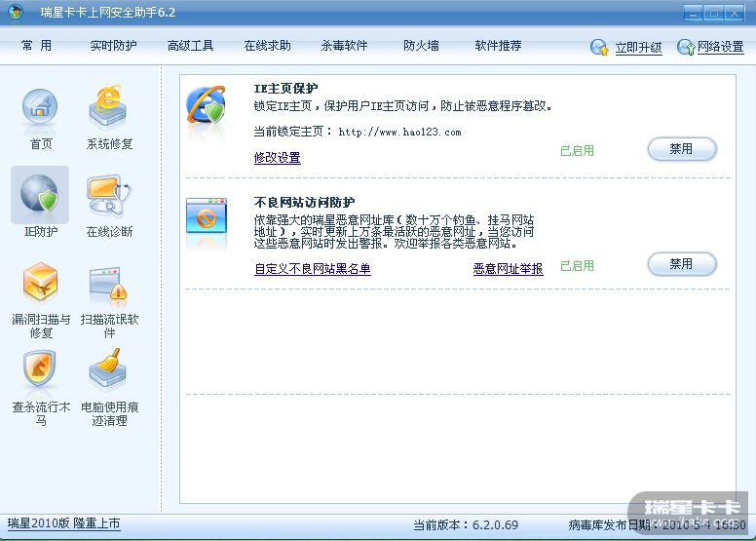Disable 不良网站访问防护 with 禁用 button

coord(682,264)
